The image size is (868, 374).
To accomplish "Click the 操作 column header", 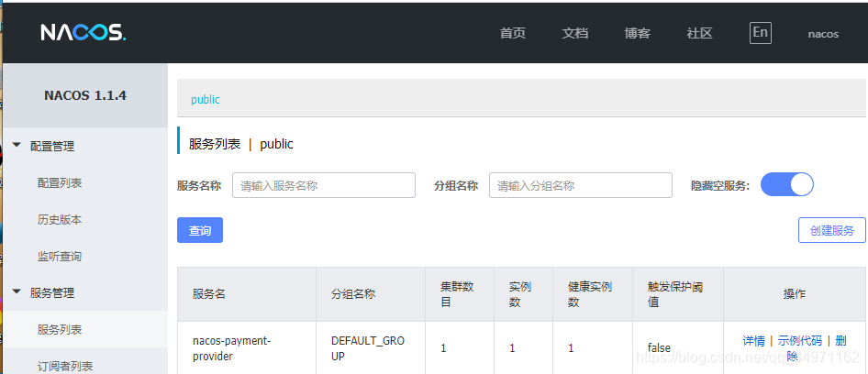I will [795, 294].
